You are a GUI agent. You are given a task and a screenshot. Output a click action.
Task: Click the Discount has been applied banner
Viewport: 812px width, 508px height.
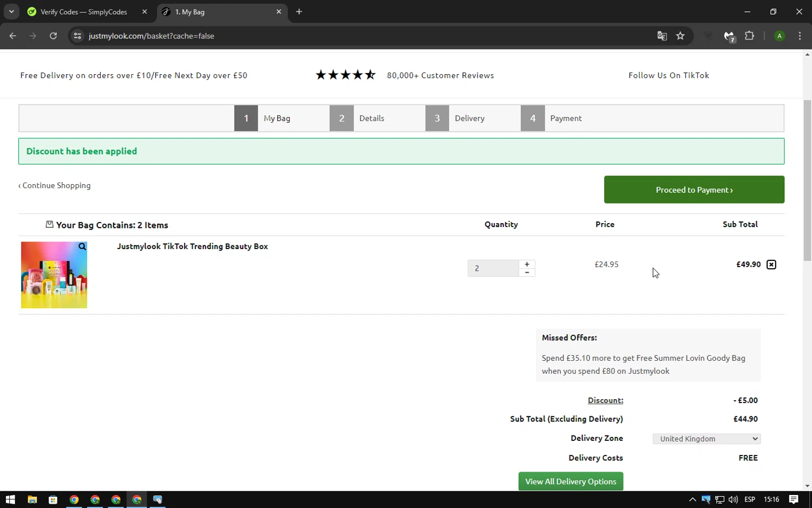(401, 151)
